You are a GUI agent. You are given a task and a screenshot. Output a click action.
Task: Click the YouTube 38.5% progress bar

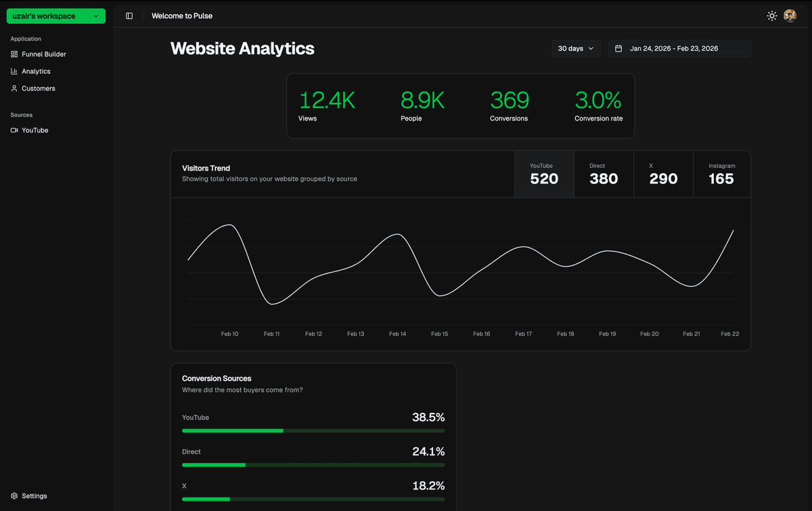[313, 430]
